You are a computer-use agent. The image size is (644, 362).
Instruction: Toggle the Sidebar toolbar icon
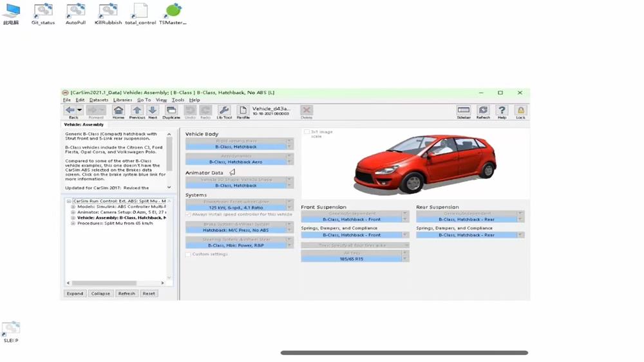463,111
